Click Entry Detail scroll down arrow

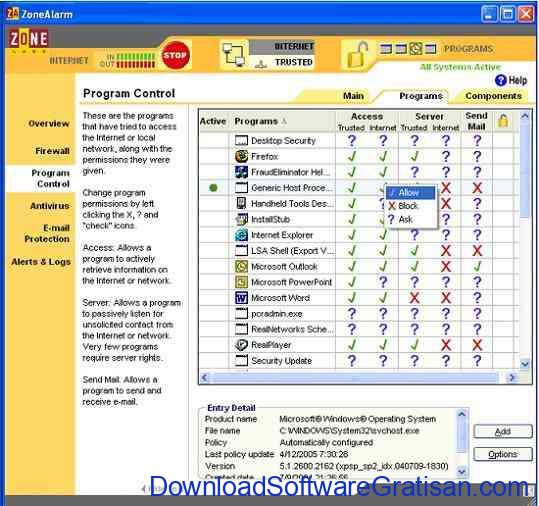pos(462,471)
